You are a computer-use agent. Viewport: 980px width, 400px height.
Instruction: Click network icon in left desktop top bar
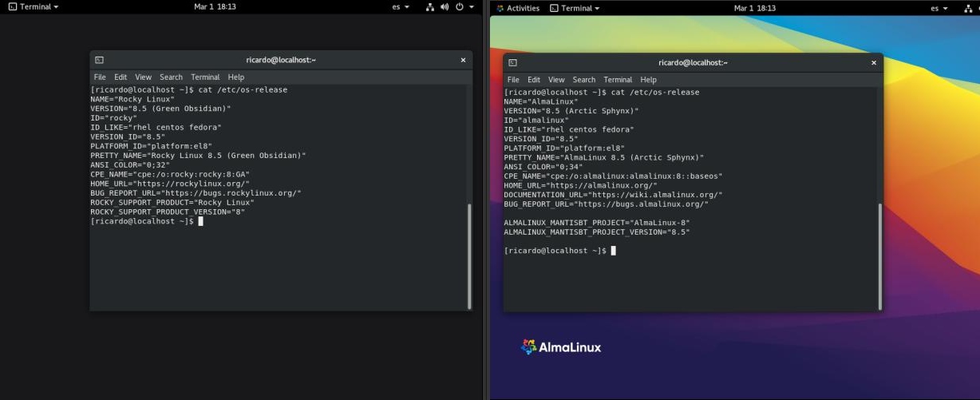[x=430, y=6]
